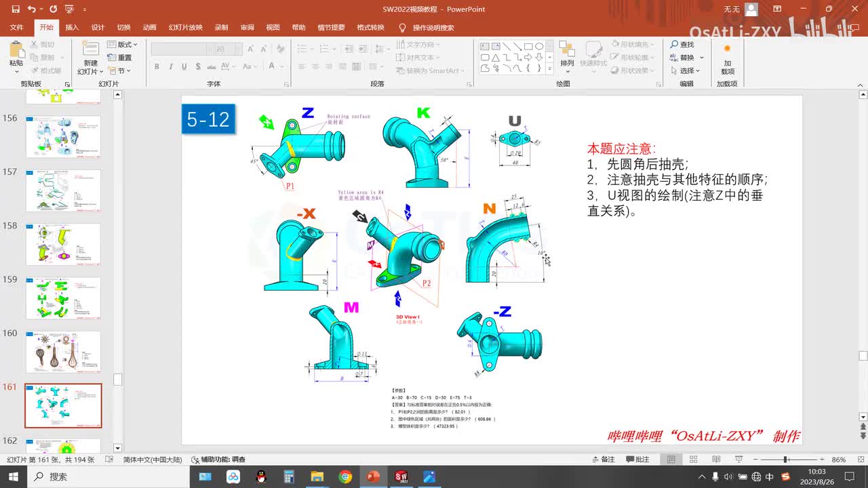Open the Select (选择) dropdown
868x488 pixels.
click(x=687, y=70)
